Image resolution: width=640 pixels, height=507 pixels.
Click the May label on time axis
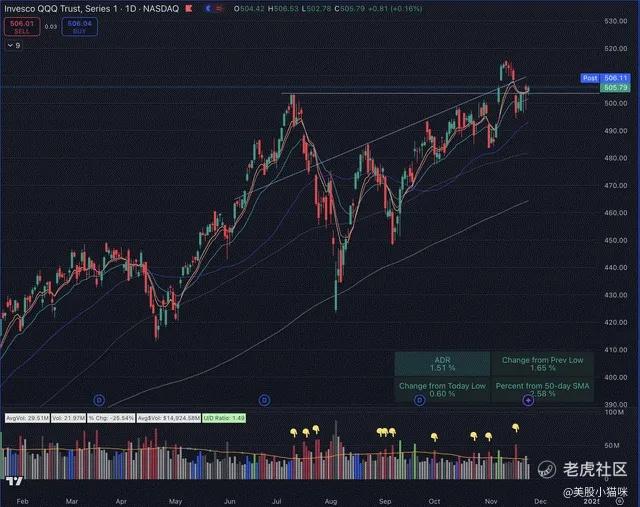176,501
